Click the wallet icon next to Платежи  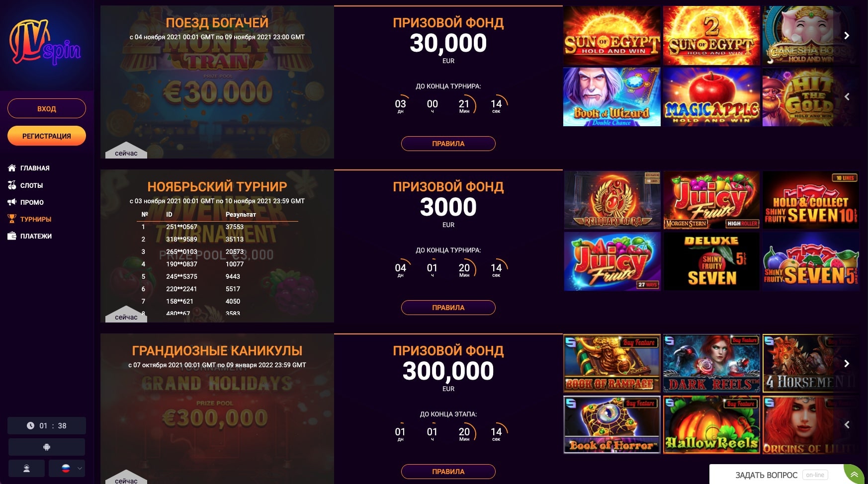tap(12, 236)
